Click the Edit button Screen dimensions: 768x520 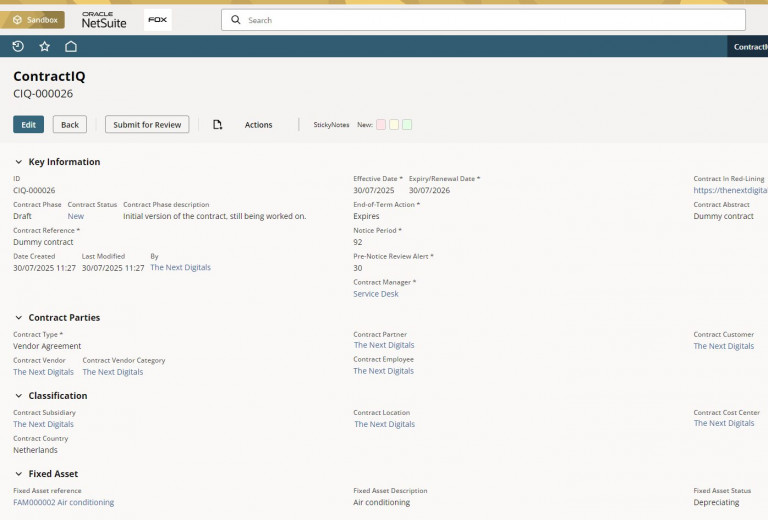(x=28, y=124)
